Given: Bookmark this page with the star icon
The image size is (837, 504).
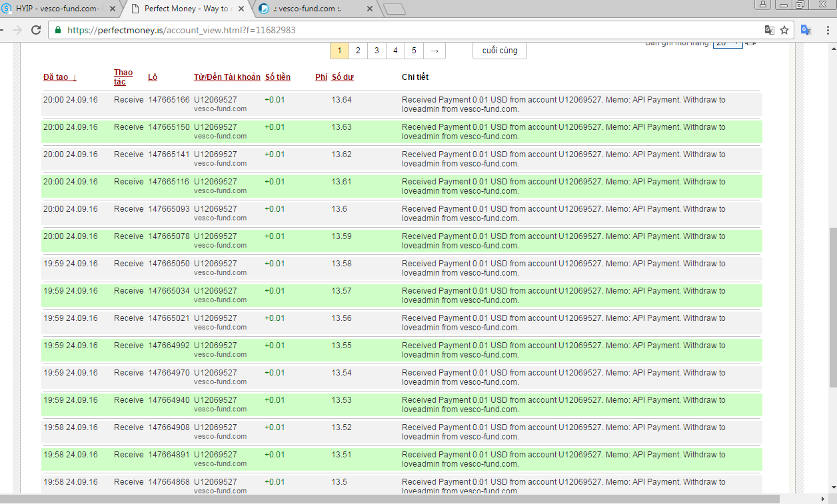Looking at the screenshot, I should click(784, 30).
